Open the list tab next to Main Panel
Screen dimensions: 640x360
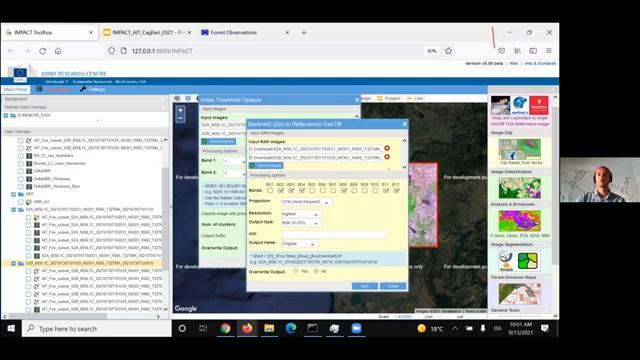point(39,89)
